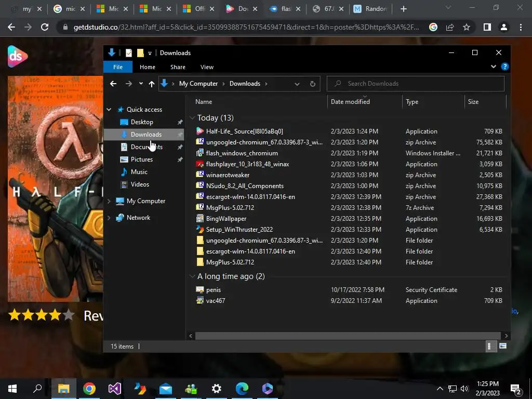Click New folder icon in quick access toolbar

[140, 53]
